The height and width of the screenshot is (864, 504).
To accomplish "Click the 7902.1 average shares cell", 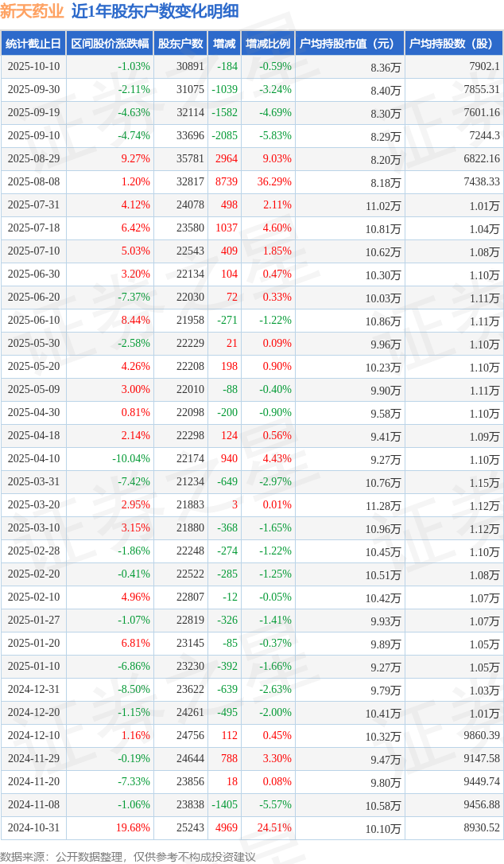I will 484,67.
